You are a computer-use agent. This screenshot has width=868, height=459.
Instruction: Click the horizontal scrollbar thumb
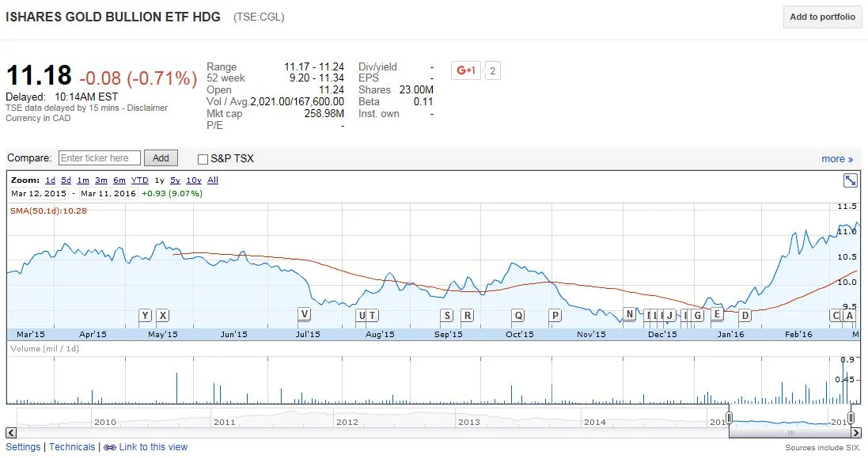[790, 433]
